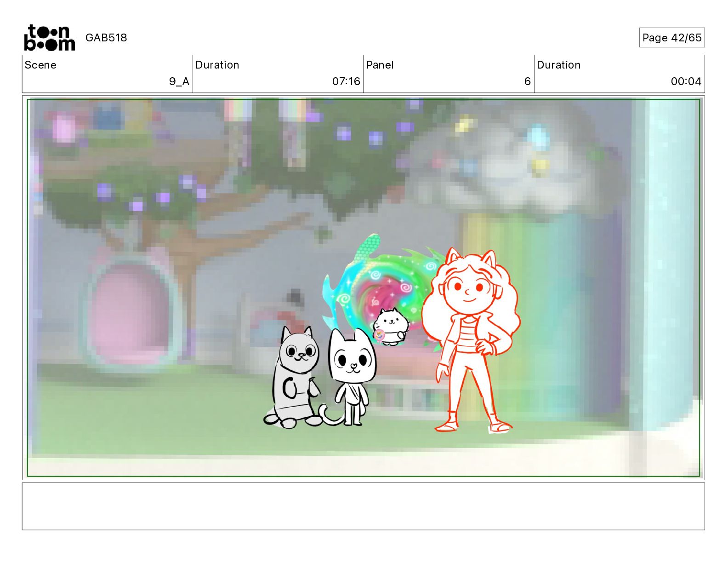This screenshot has width=728, height=563.
Task: Click the Toon Boom logo
Action: (x=49, y=38)
